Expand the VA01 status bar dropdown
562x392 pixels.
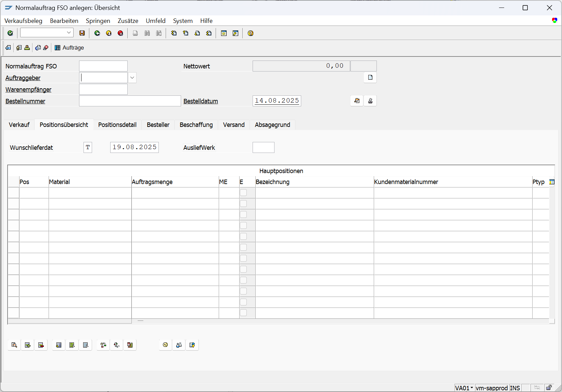[472, 388]
